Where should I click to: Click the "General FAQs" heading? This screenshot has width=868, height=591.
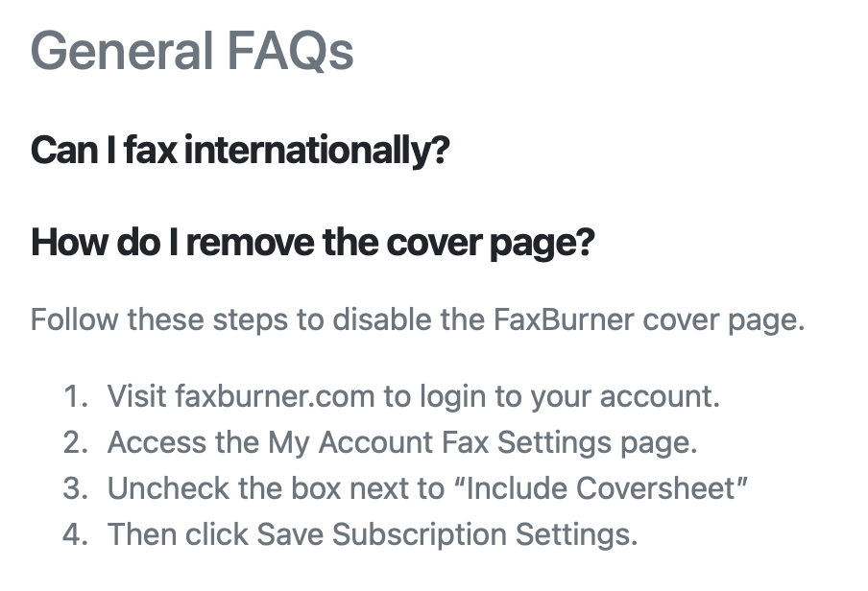192,50
